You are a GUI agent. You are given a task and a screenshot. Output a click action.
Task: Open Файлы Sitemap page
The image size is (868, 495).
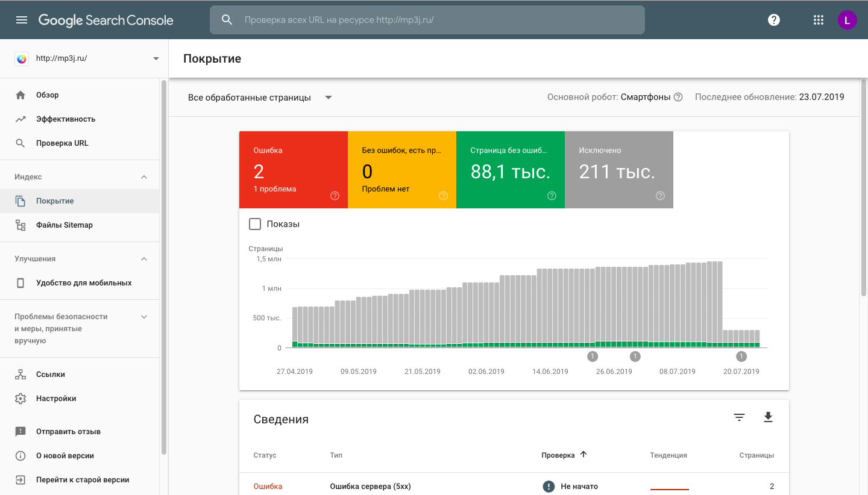(x=64, y=225)
